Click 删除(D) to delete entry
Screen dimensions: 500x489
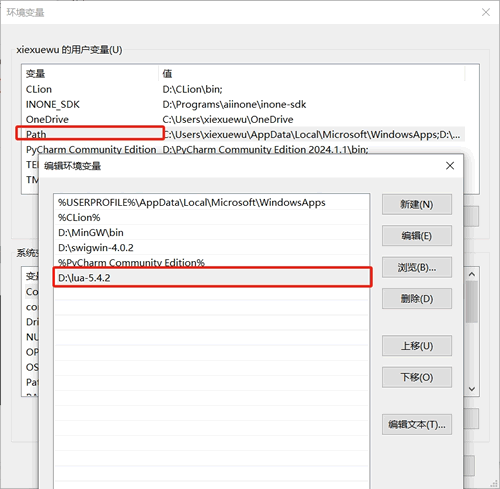pyautogui.click(x=417, y=299)
